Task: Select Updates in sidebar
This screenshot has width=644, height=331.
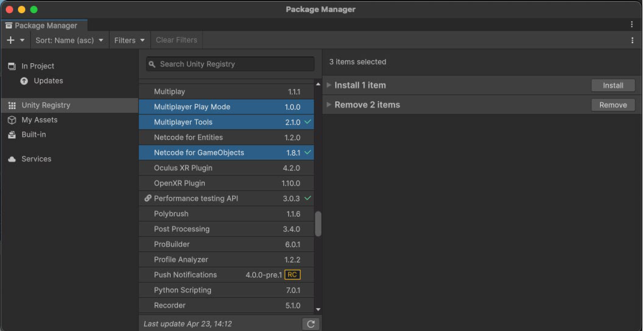Action: 70,81
